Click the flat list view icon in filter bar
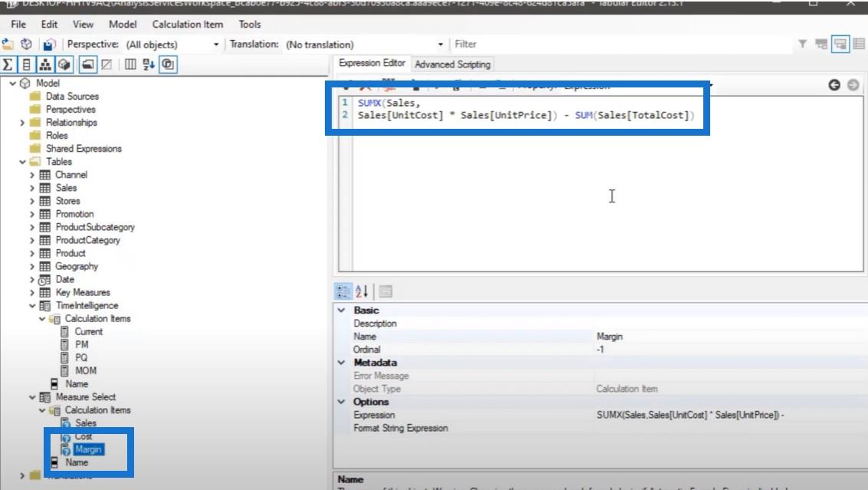Screen dimensions: 868x490 click(859, 44)
